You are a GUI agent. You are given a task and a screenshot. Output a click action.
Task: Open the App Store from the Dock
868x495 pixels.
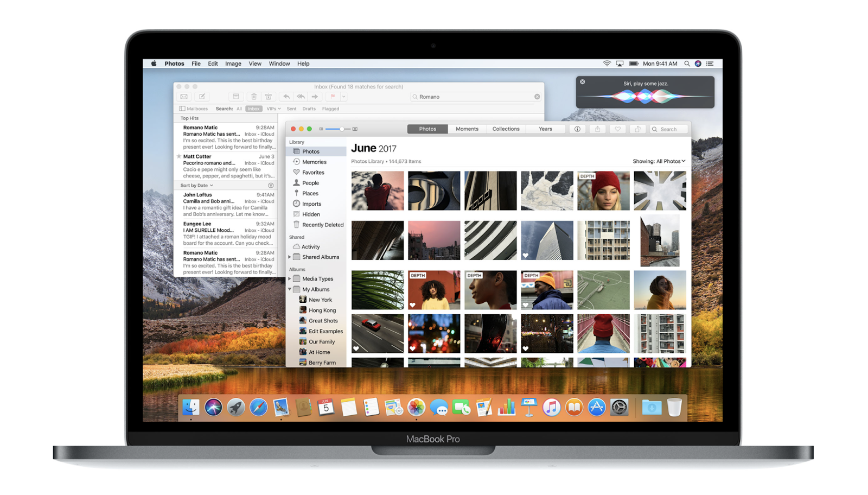tap(596, 407)
